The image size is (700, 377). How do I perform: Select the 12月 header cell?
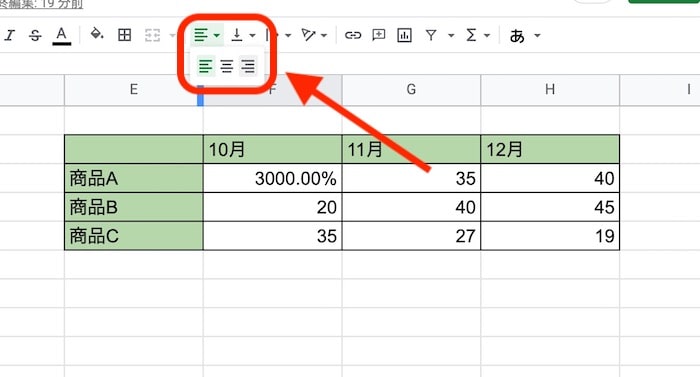click(x=550, y=149)
